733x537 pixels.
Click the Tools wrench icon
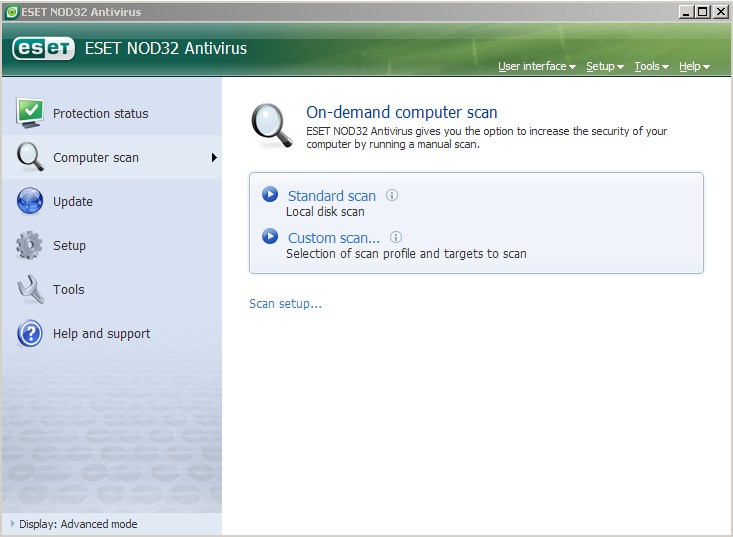tap(30, 289)
